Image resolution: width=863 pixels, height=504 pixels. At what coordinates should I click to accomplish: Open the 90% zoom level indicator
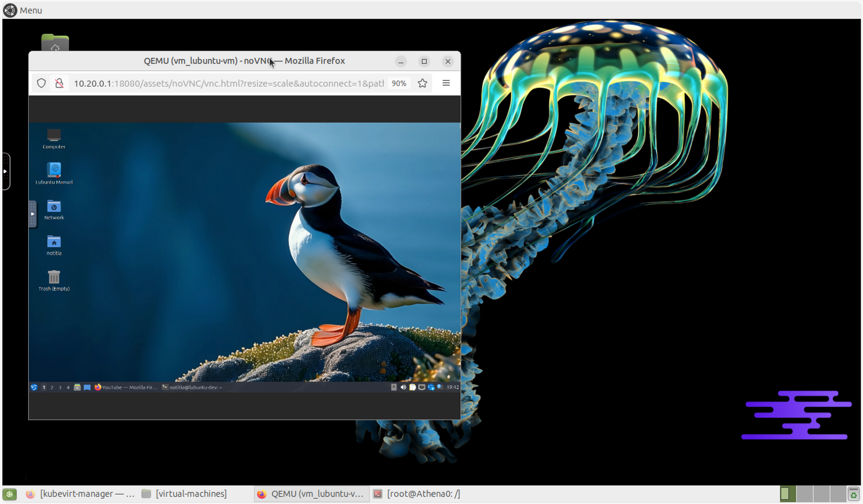click(399, 83)
